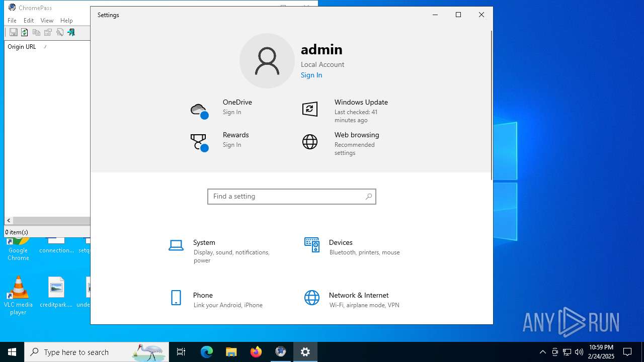Open ChromePass File menu
This screenshot has height=362, width=644.
pos(12,21)
